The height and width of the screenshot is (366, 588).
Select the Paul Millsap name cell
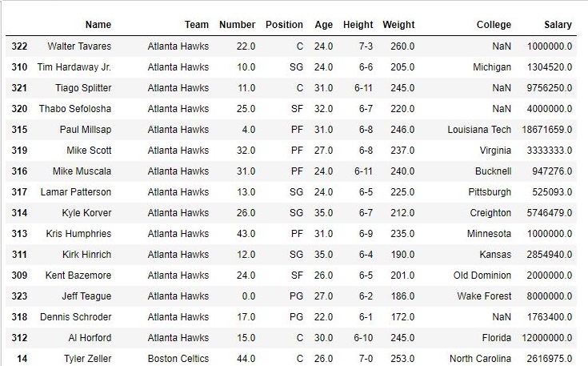[x=86, y=130]
